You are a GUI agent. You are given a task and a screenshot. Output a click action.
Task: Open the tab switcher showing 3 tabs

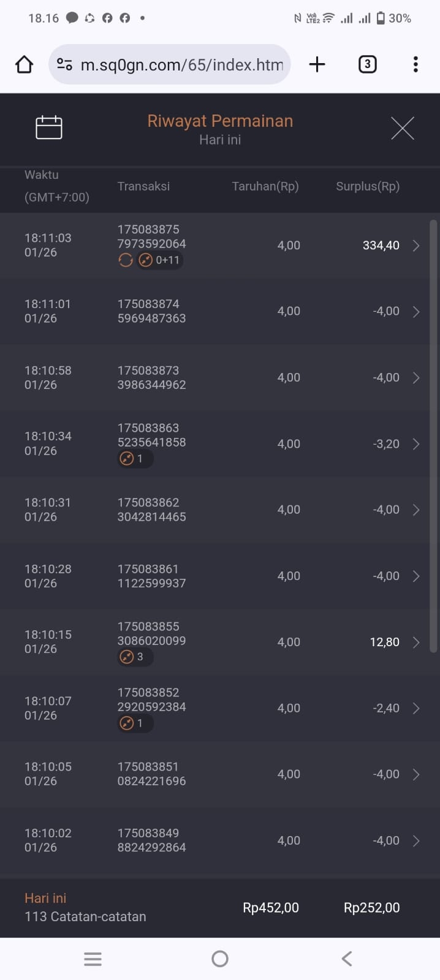point(367,64)
